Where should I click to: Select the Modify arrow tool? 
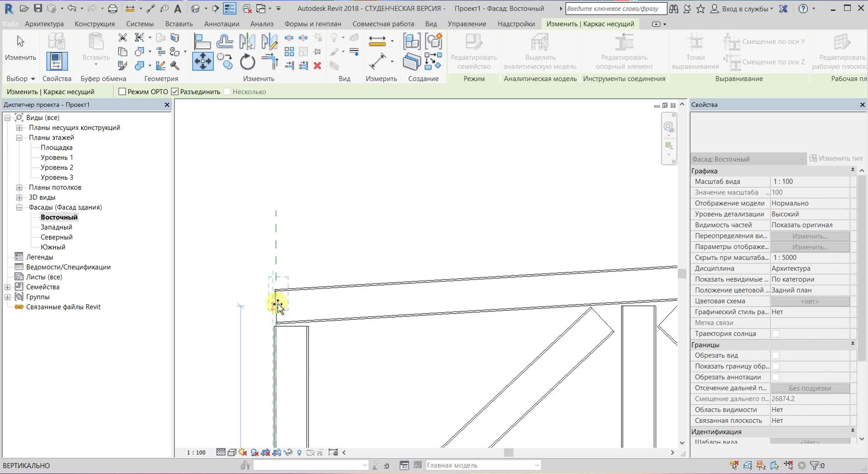point(20,47)
